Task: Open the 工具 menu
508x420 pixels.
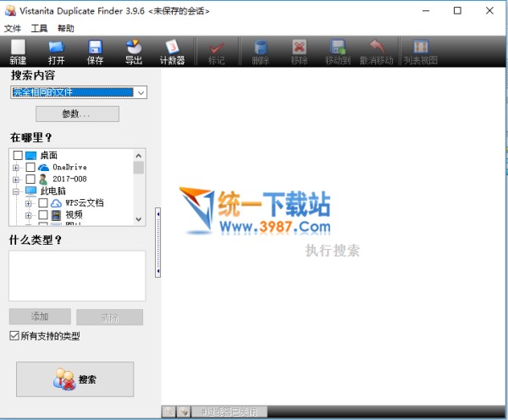Action: pyautogui.click(x=39, y=29)
